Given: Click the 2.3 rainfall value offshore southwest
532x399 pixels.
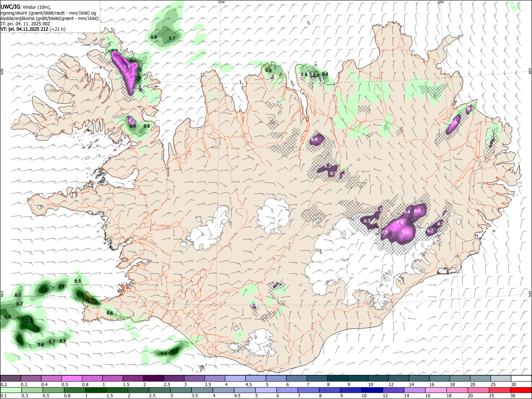Looking at the screenshot, I should (x=29, y=321).
